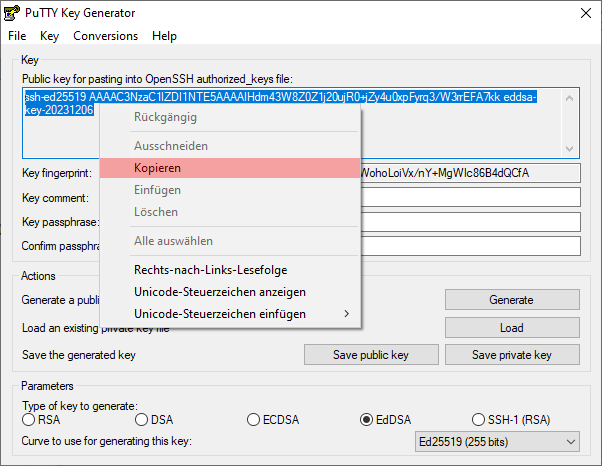
Task: Select the SSH-1 (RSA) key type
Action: 511,420
